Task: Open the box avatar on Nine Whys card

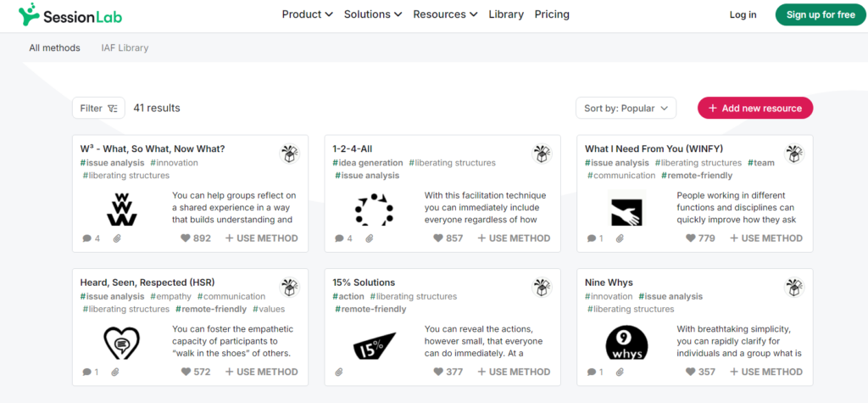Action: (794, 287)
